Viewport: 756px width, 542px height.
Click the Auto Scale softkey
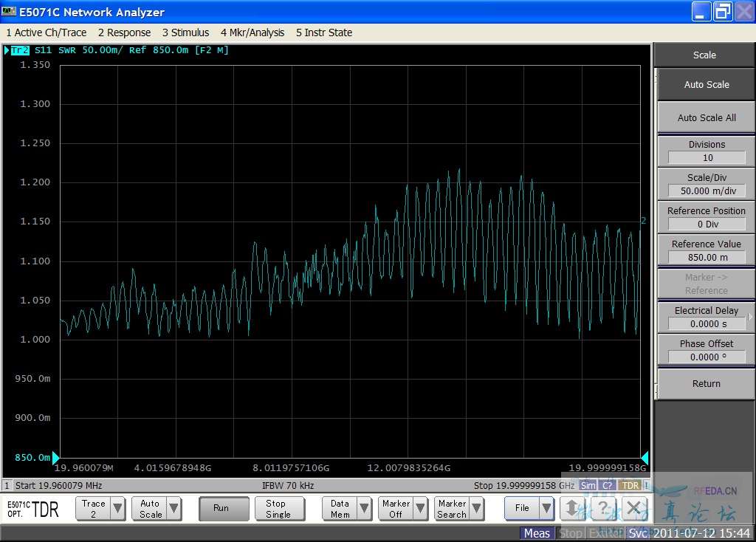[706, 84]
